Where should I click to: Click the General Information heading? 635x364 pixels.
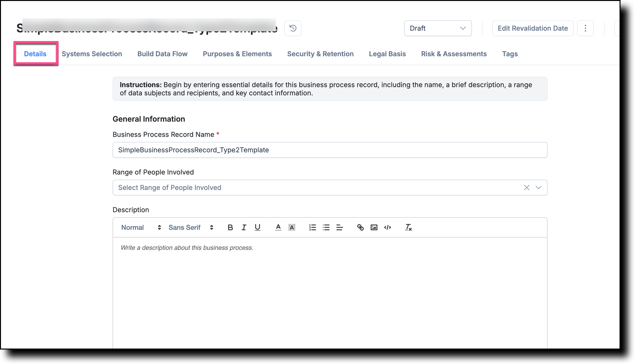coord(149,119)
